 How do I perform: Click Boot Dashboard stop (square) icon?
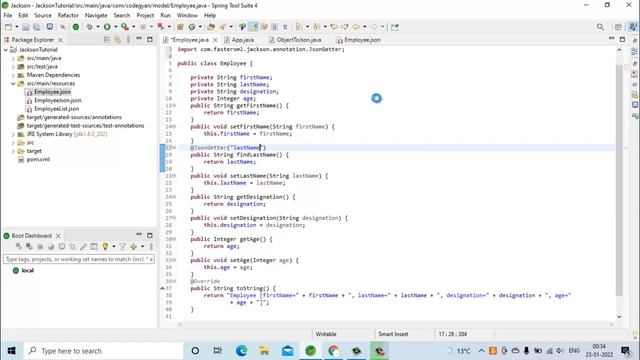(40, 247)
